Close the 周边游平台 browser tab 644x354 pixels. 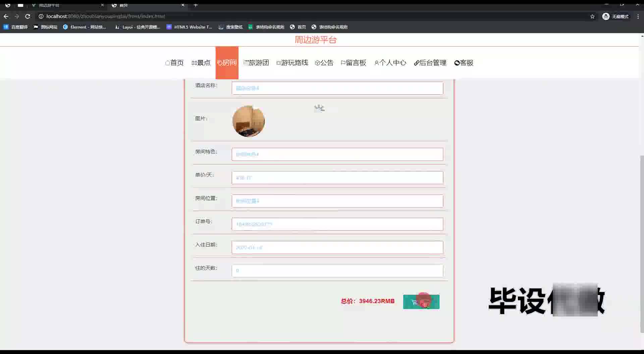coord(102,5)
